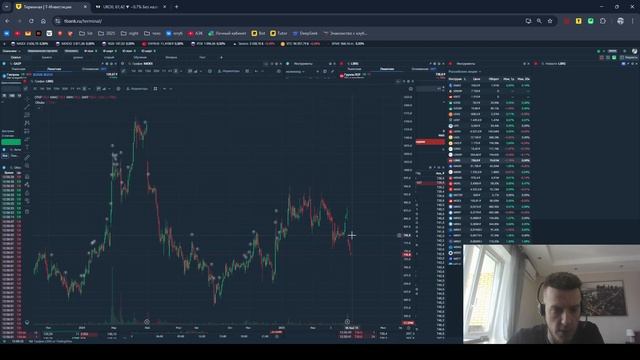640x360 pixels.
Task: Open browser tab search dropdown arrow
Action: coord(7,7)
